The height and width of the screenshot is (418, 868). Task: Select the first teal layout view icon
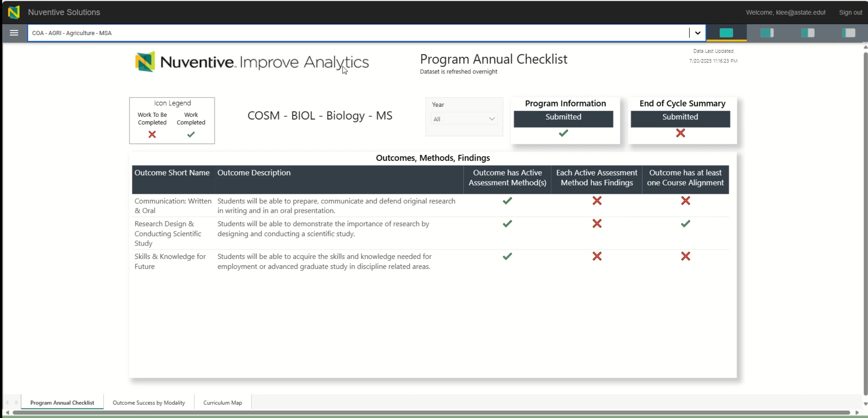click(x=726, y=33)
